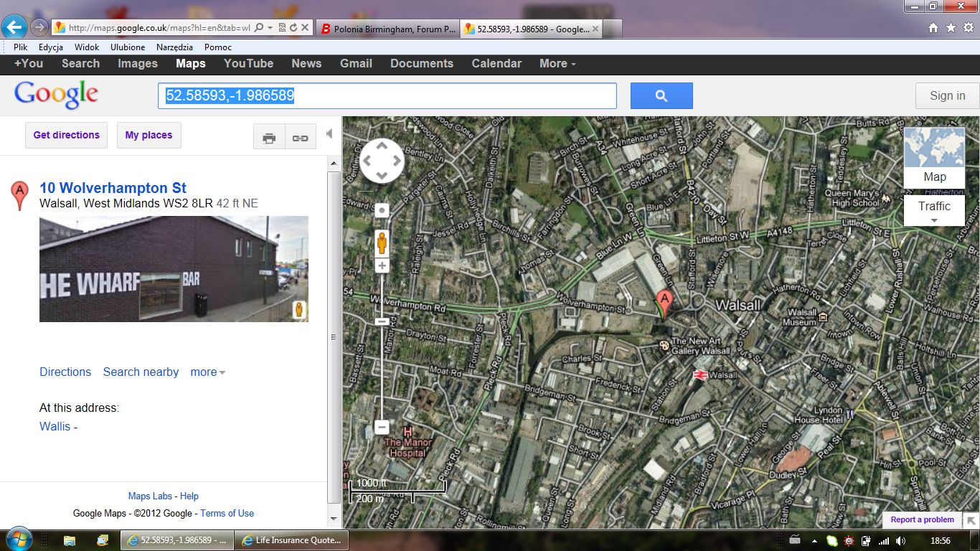Switch to Polonia Birmingham browser tab
Viewport: 980px width, 551px height.
point(387,29)
